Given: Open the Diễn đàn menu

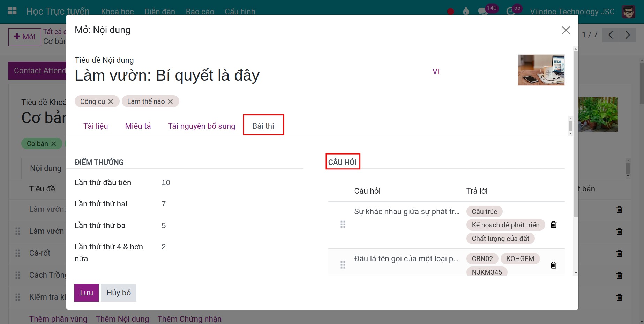Looking at the screenshot, I should [160, 12].
